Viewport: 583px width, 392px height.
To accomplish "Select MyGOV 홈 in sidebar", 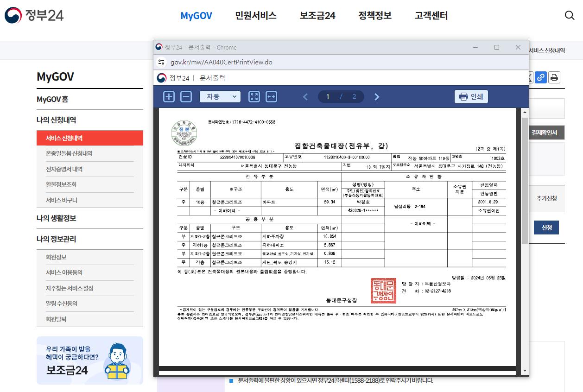I will 52,99.
